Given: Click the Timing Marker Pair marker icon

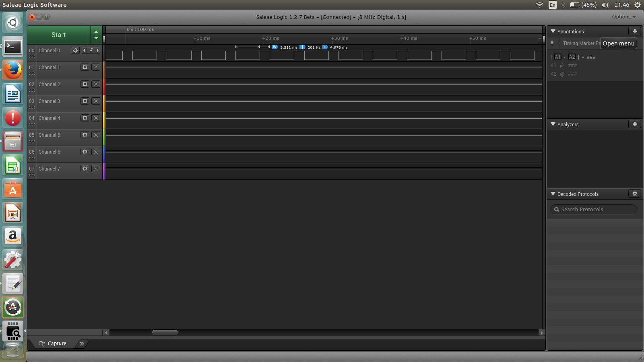Looking at the screenshot, I should [x=552, y=43].
